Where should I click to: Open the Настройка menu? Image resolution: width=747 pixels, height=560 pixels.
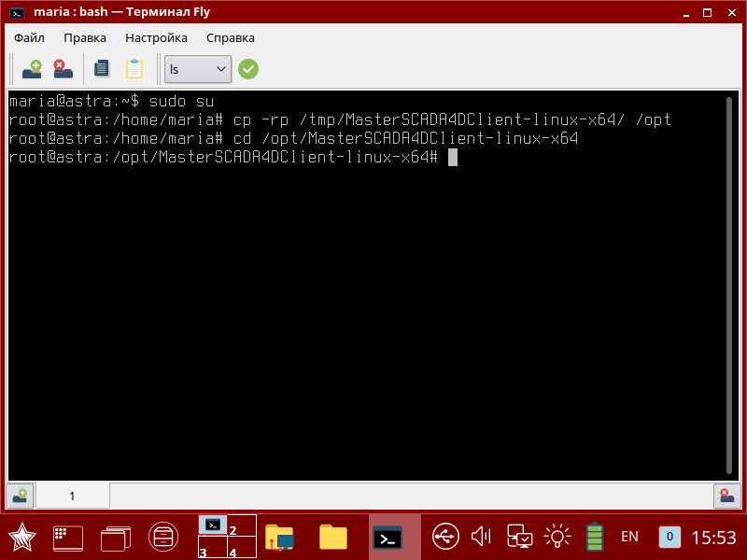(155, 37)
